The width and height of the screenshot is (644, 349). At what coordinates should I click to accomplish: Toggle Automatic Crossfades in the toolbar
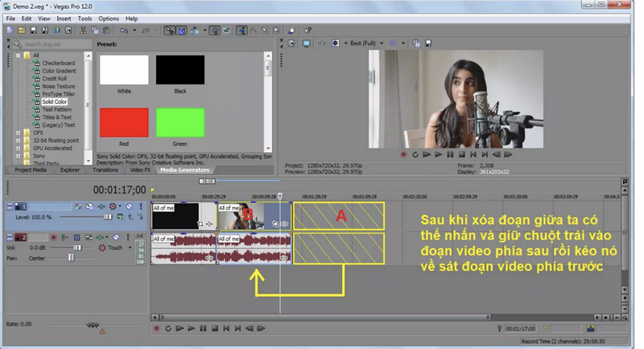(x=182, y=31)
